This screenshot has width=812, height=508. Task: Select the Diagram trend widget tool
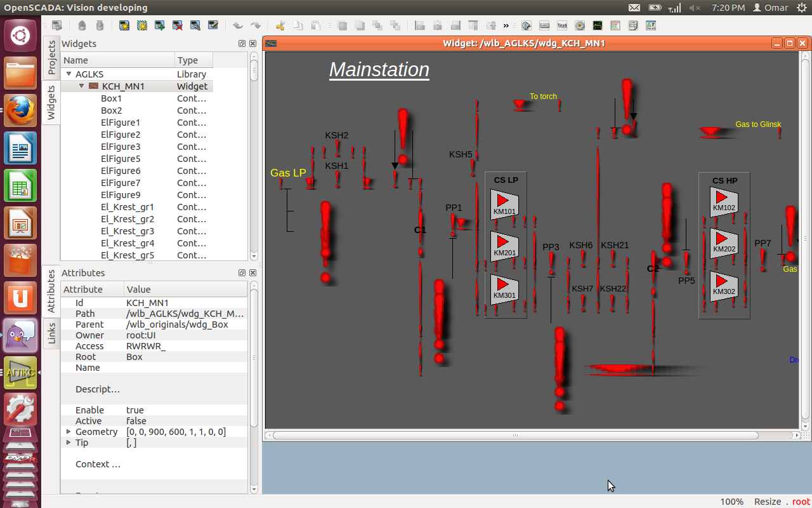tap(598, 26)
